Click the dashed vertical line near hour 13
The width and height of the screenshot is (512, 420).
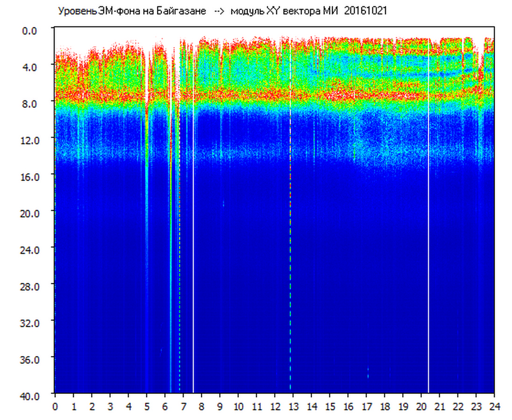[x=290, y=233]
